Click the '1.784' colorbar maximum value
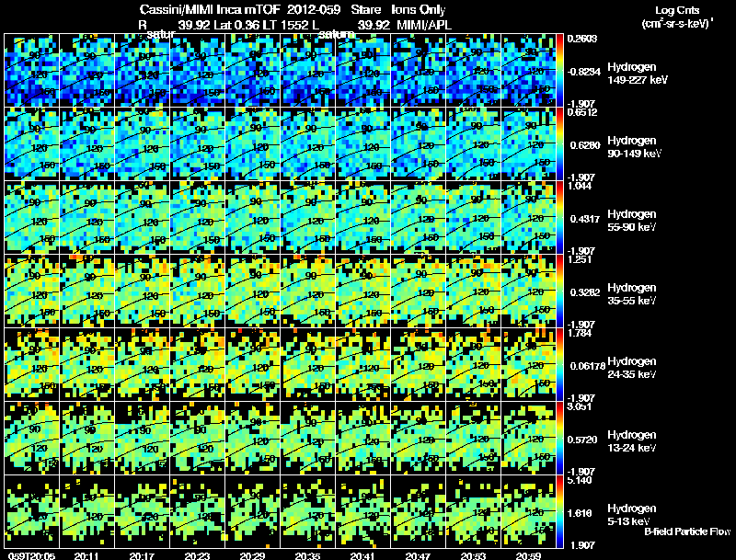This screenshot has height=560, width=736. [580, 333]
